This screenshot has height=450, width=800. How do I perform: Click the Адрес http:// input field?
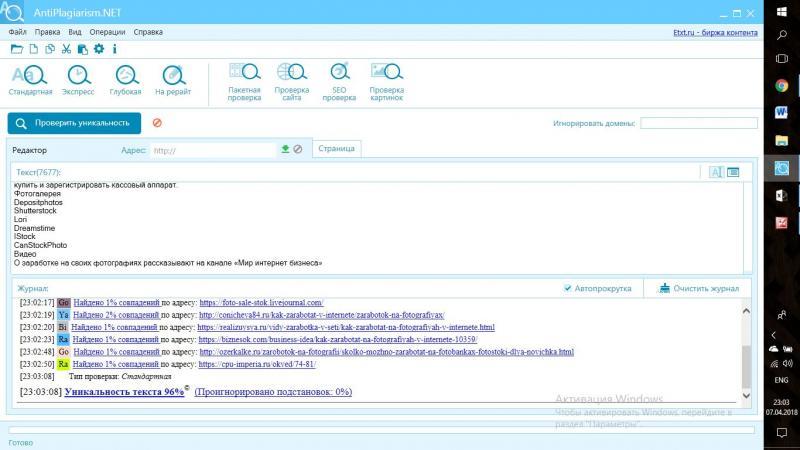pyautogui.click(x=213, y=151)
